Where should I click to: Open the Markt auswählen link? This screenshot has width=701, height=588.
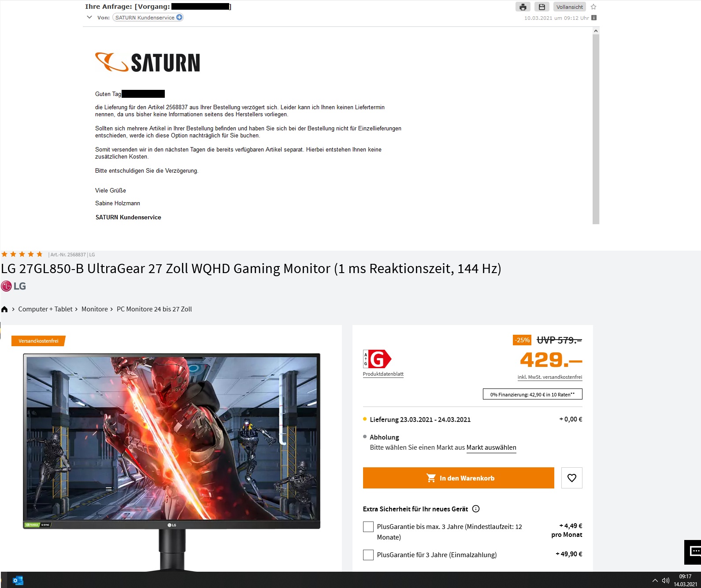pyautogui.click(x=491, y=447)
